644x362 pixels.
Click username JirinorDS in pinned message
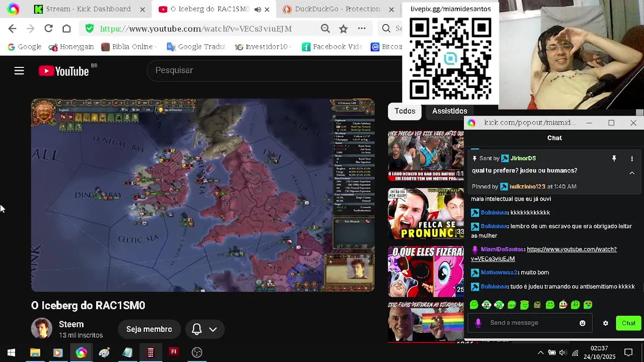pyautogui.click(x=523, y=158)
